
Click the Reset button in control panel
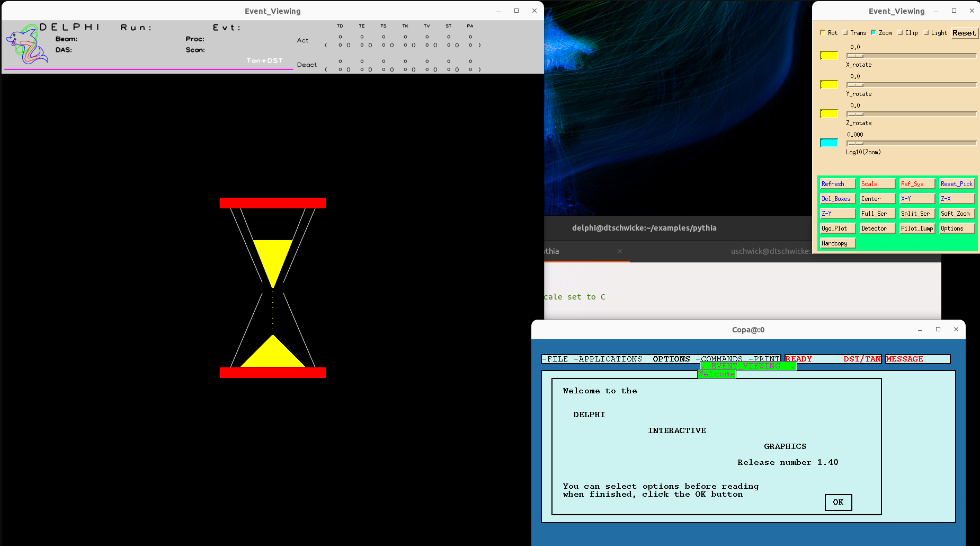(x=964, y=33)
